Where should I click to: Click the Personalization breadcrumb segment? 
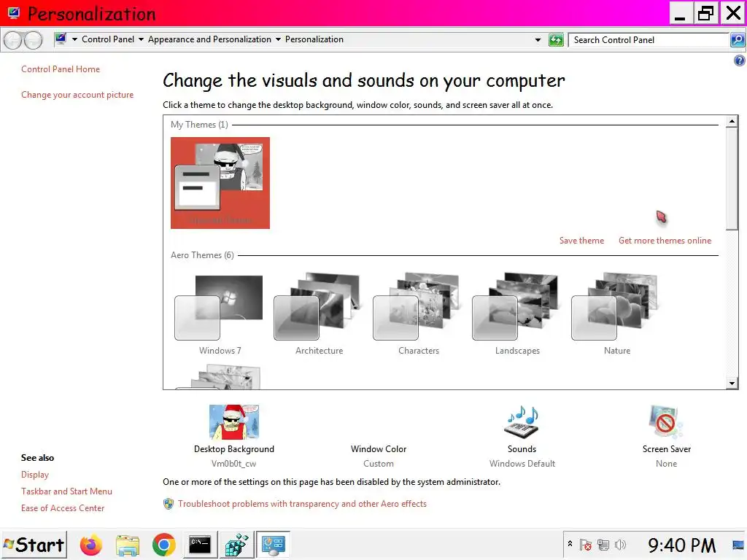click(x=314, y=39)
